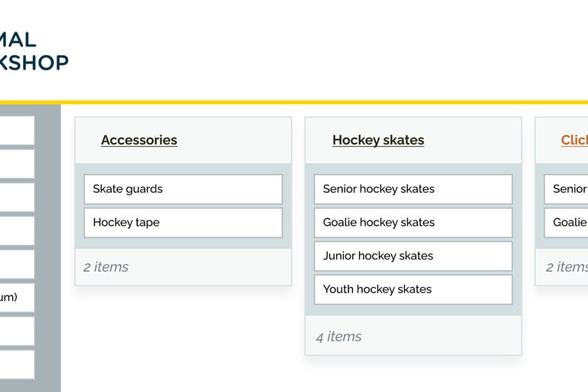The height and width of the screenshot is (392, 588).
Task: Select the sidebar item ending in "um)"
Action: click(x=15, y=297)
